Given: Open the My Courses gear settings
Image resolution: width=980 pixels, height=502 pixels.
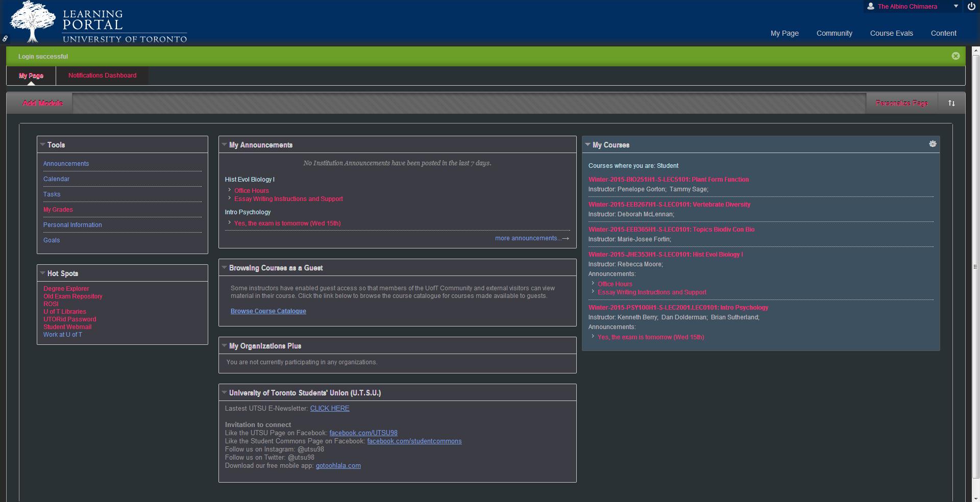Looking at the screenshot, I should tap(933, 144).
